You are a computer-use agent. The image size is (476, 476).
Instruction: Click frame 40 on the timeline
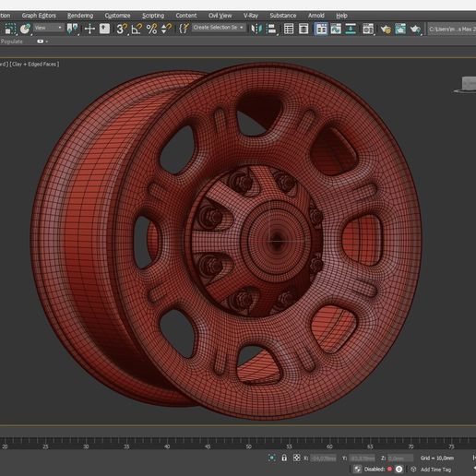(x=167, y=446)
